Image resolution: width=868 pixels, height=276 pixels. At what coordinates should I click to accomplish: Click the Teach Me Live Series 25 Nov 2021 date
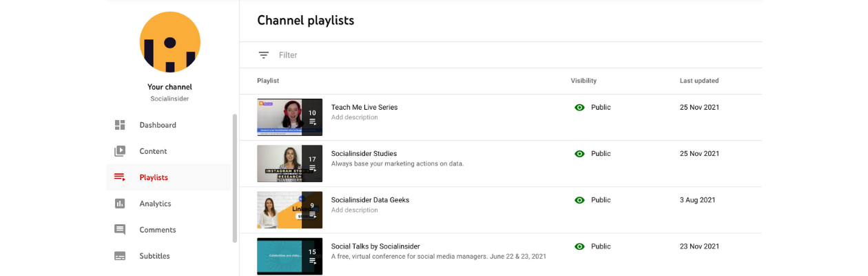pos(699,108)
